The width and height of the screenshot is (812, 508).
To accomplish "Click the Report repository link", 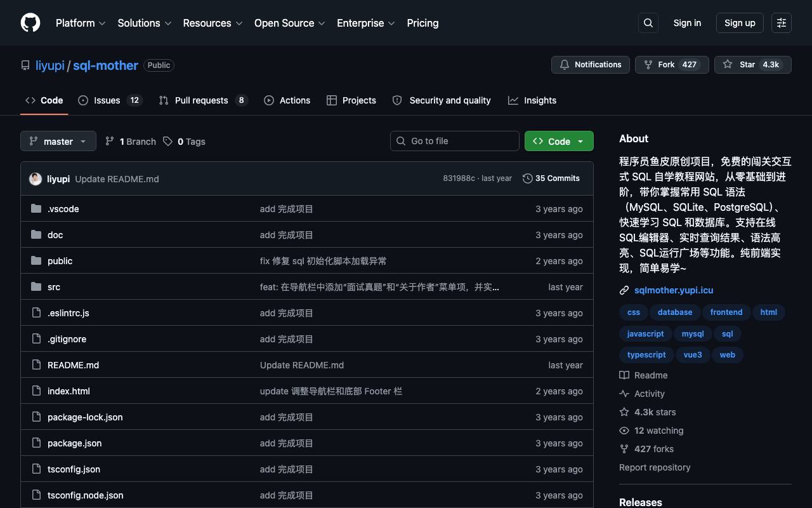I will (655, 467).
